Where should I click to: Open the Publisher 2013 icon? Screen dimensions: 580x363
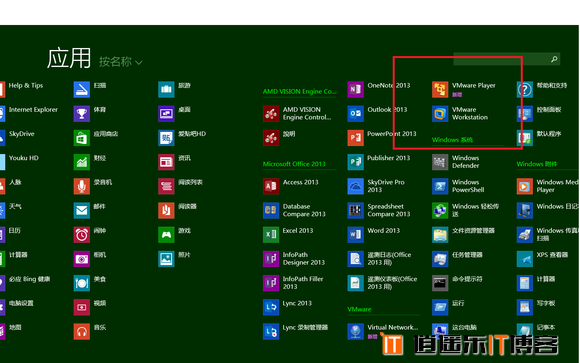click(x=355, y=162)
